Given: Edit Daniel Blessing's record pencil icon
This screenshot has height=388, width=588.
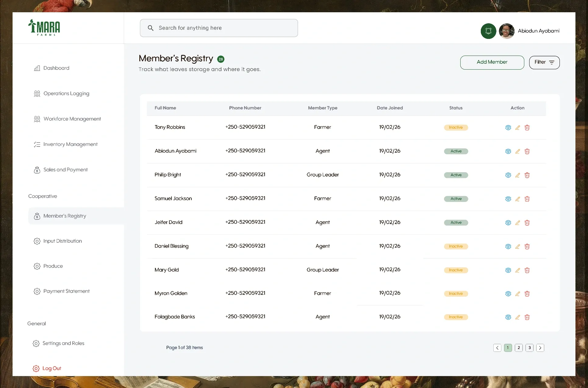Looking at the screenshot, I should pyautogui.click(x=518, y=246).
